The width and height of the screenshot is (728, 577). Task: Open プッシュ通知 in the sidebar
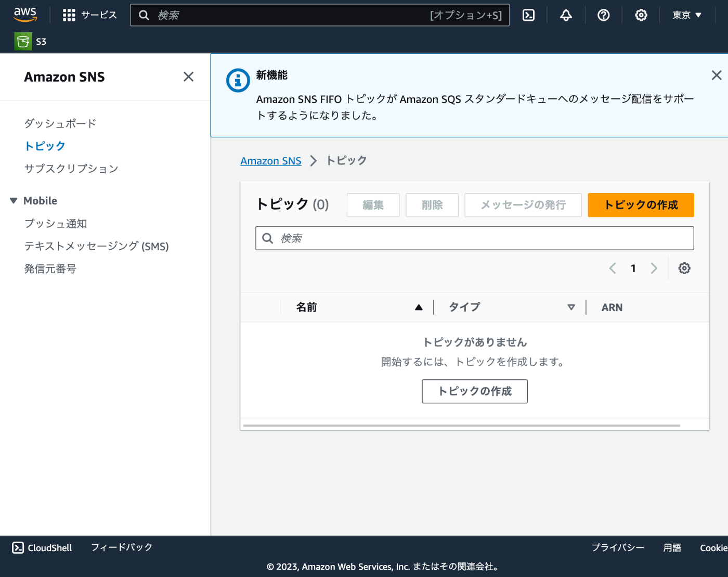coord(56,224)
